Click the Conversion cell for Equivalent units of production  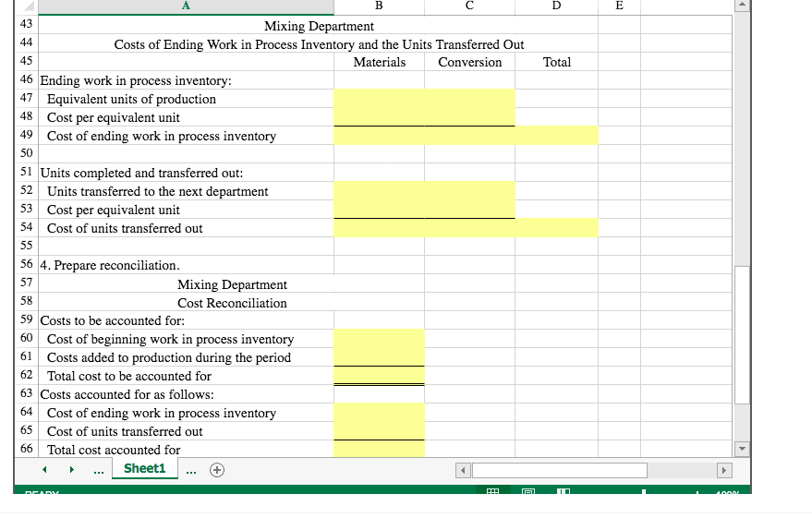469,98
